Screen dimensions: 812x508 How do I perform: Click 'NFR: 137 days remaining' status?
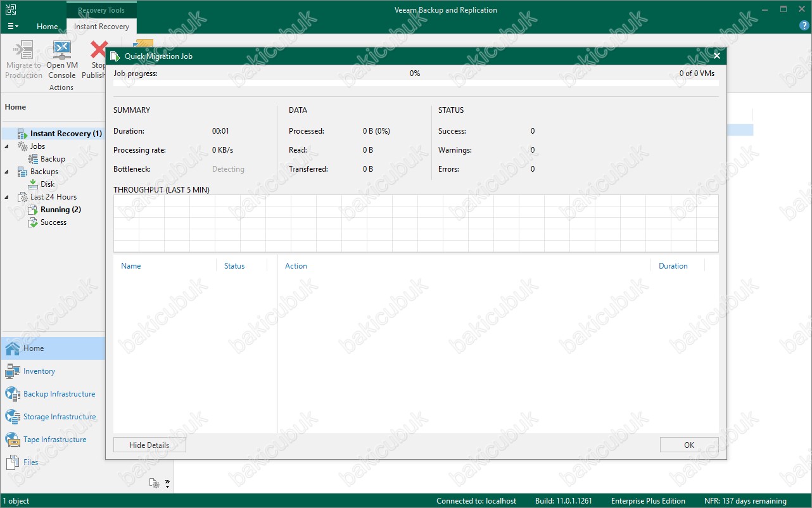745,501
